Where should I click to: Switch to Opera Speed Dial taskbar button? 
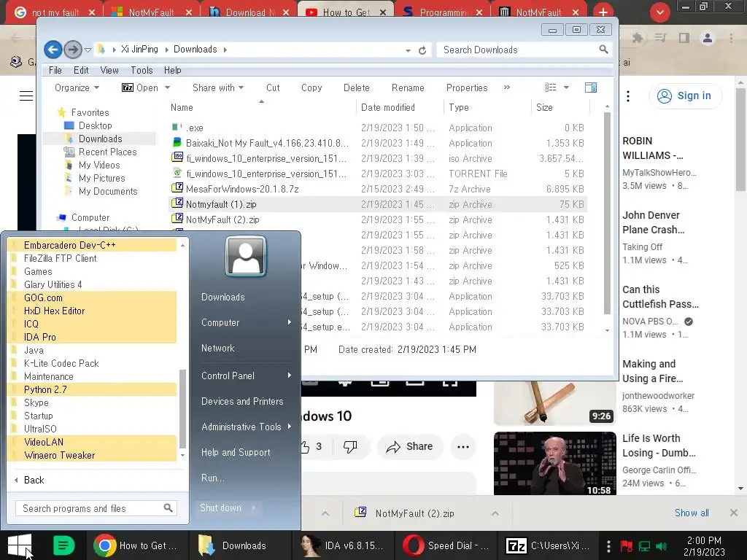446,545
